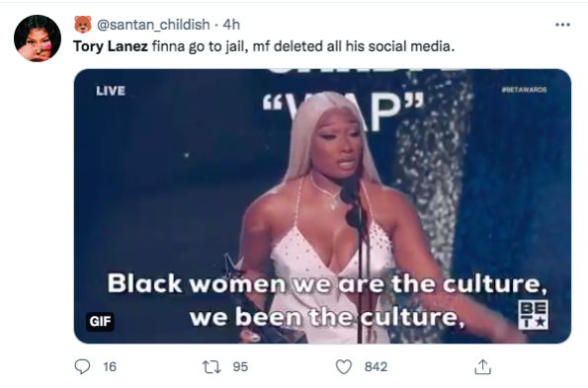
Task: Click the tweet text about deleted social media
Action: click(264, 46)
